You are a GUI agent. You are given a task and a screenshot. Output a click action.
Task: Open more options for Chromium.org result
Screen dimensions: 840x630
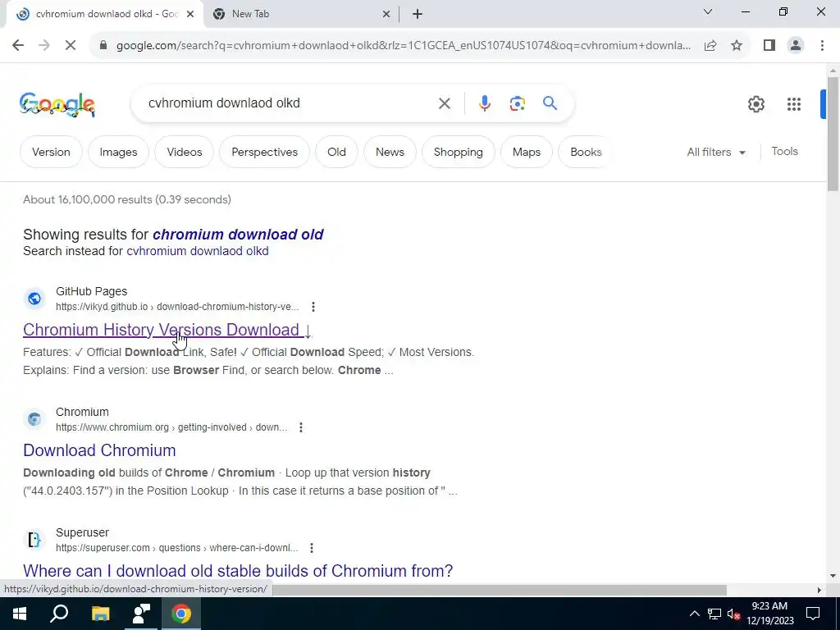(x=300, y=427)
